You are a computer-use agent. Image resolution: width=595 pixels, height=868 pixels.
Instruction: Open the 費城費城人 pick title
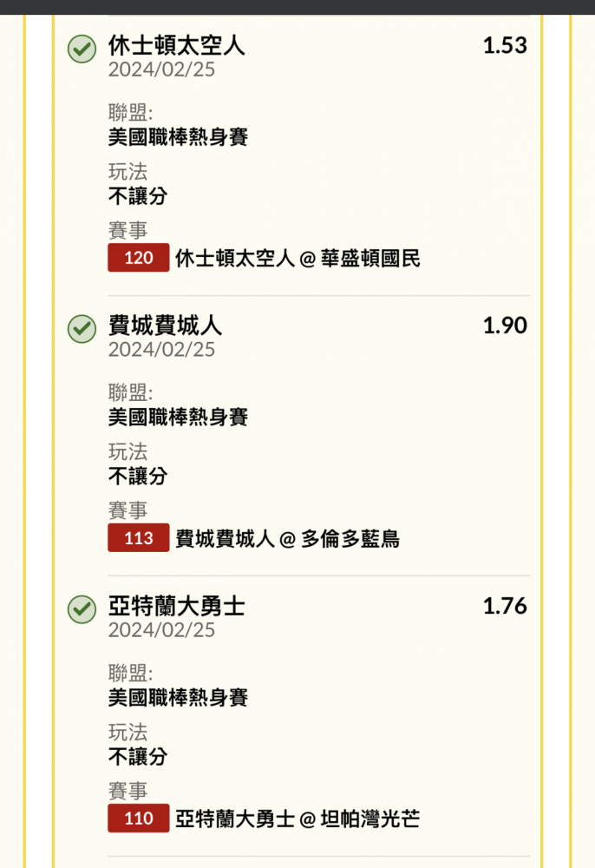point(165,325)
